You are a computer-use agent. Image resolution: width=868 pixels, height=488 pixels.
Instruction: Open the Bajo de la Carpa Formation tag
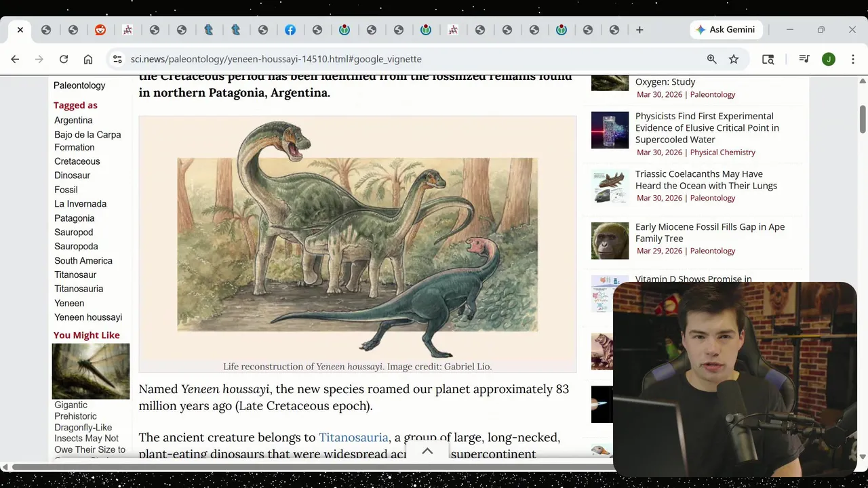87,141
